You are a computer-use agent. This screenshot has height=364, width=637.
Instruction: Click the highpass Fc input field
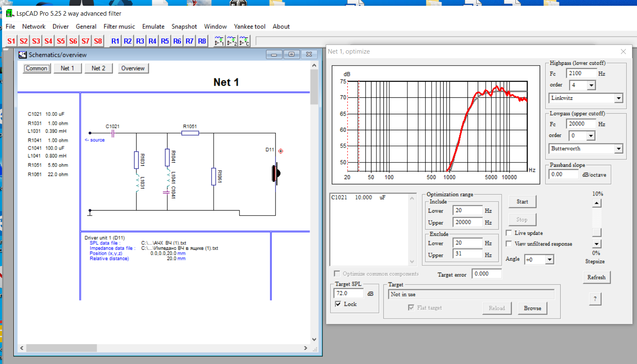(x=581, y=73)
